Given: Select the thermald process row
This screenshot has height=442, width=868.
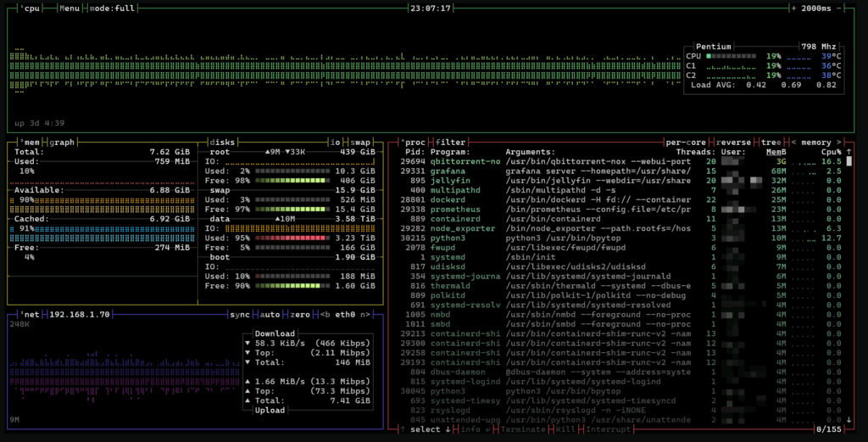Looking at the screenshot, I should 621,286.
